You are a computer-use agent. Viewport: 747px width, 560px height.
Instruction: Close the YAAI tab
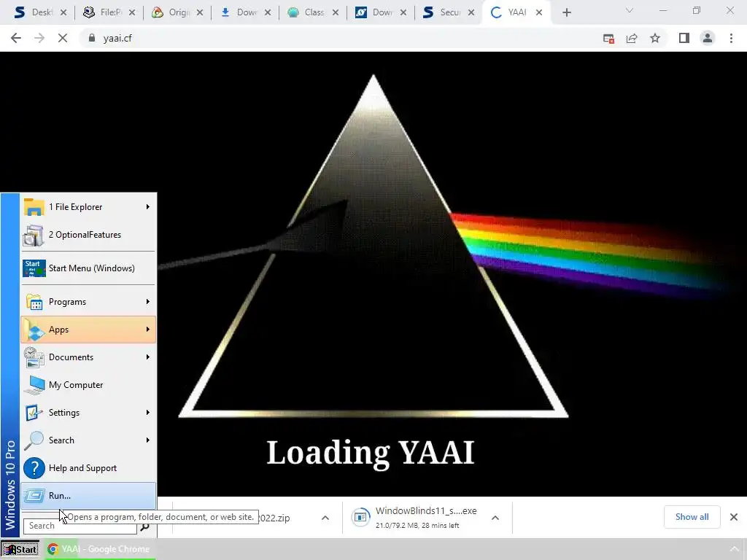click(539, 12)
